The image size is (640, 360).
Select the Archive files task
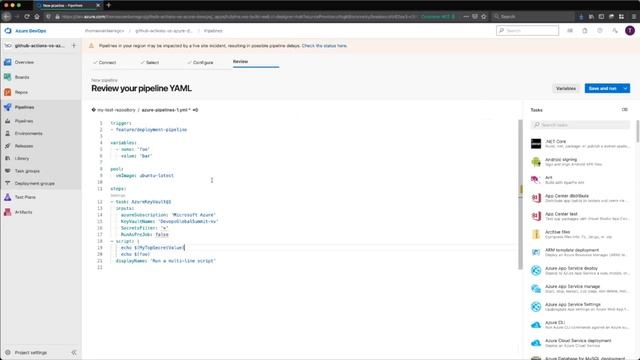click(580, 234)
